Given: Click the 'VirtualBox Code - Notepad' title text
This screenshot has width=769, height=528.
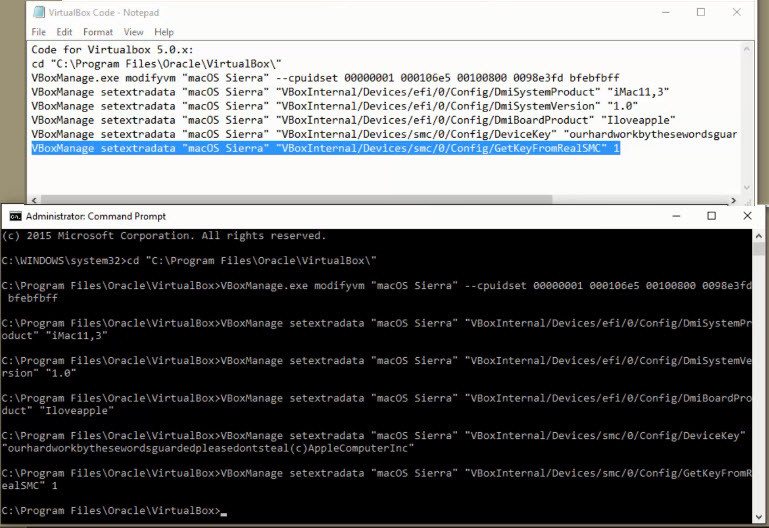Looking at the screenshot, I should click(103, 13).
